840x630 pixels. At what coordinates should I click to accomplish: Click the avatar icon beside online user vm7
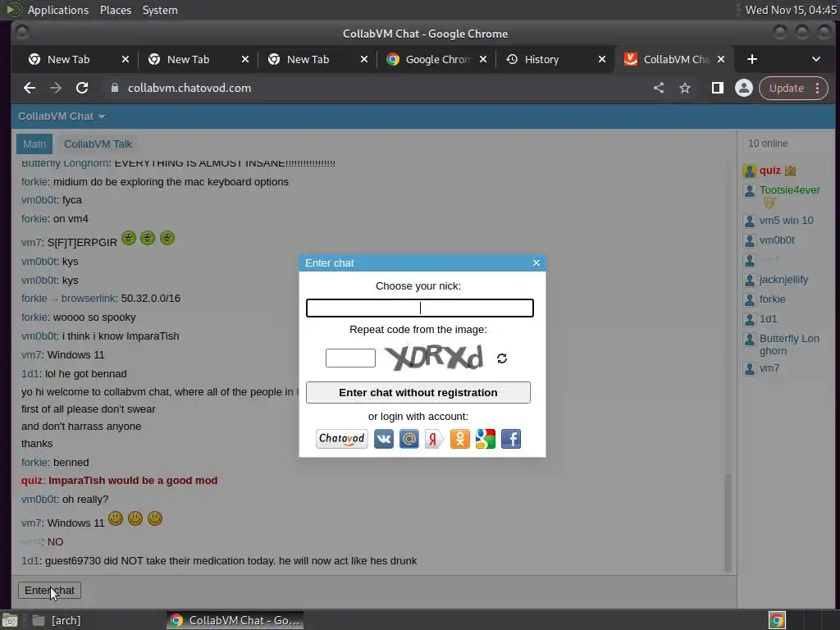(750, 368)
